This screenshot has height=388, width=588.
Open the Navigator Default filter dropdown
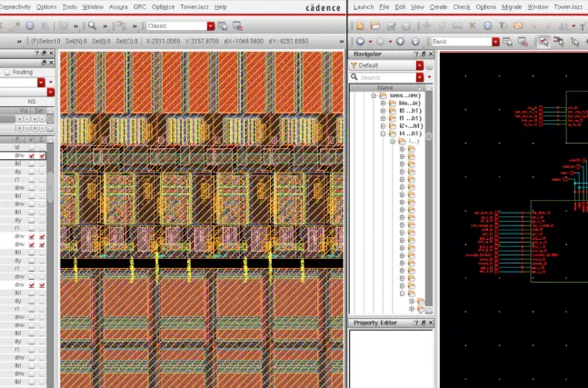tap(419, 65)
